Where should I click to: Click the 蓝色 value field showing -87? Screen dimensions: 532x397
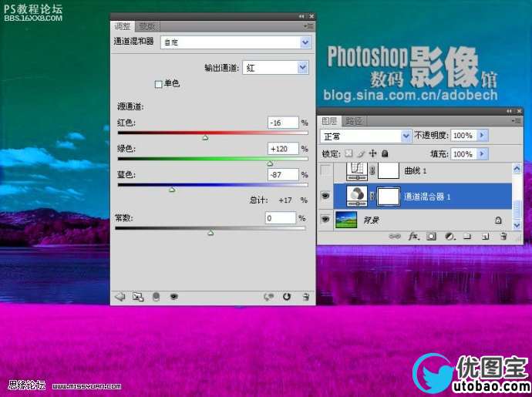click(x=283, y=175)
